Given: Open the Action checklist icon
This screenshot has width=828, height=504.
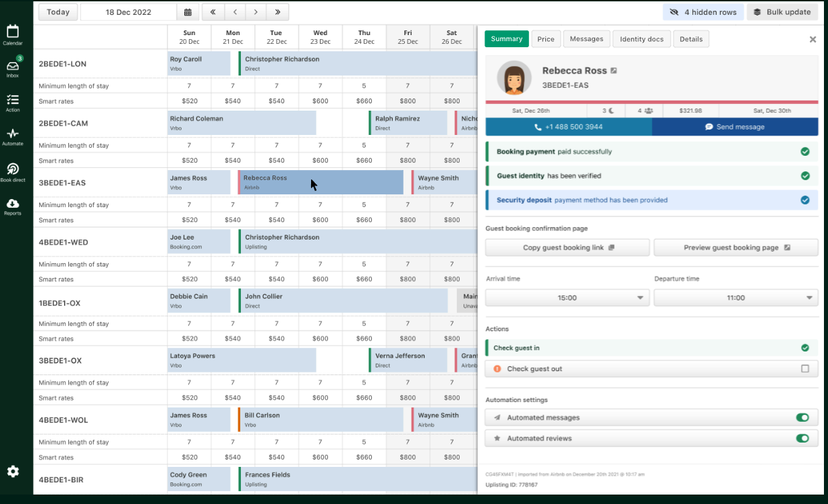Looking at the screenshot, I should click(13, 103).
